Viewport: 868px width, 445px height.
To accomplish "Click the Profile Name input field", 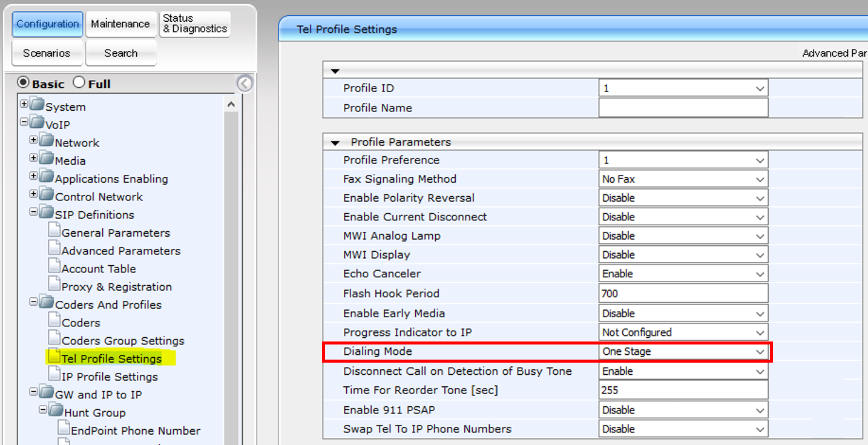I will (683, 108).
